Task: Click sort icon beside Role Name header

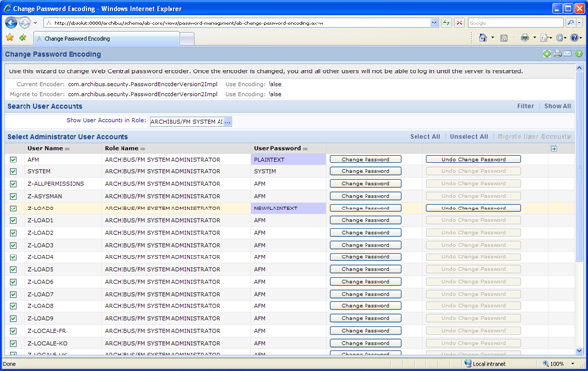Action: point(142,149)
